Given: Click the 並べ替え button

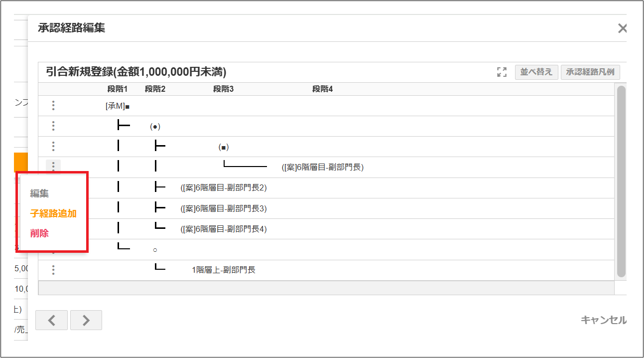Looking at the screenshot, I should 536,72.
